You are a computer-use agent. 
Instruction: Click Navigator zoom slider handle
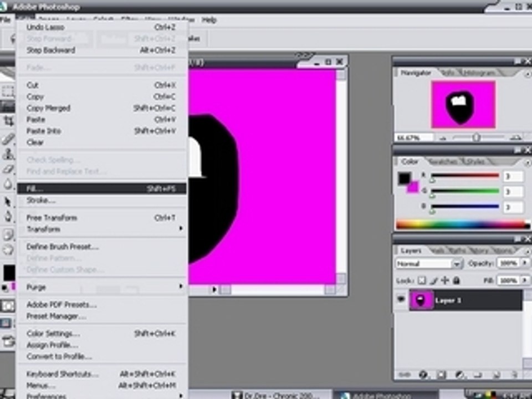pos(477,137)
